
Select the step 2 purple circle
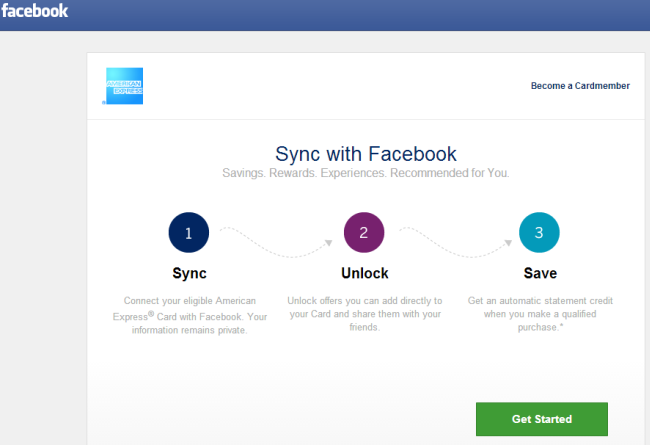click(x=364, y=233)
